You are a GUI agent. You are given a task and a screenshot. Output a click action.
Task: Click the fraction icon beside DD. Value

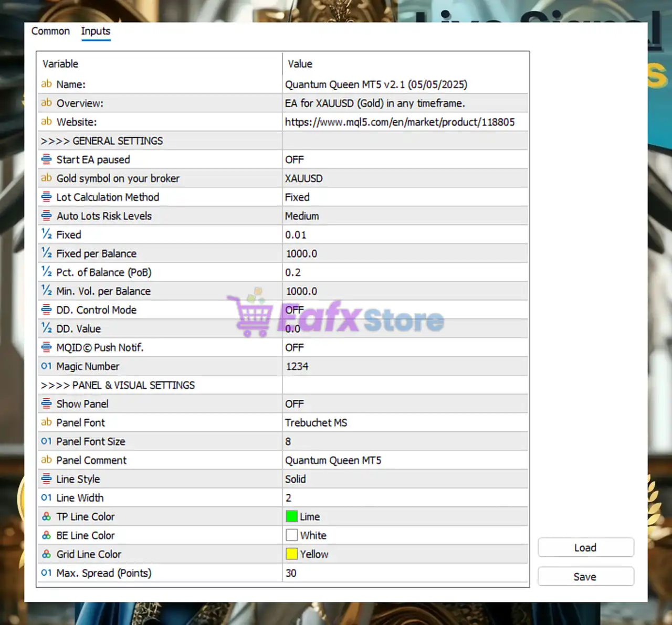click(x=46, y=329)
